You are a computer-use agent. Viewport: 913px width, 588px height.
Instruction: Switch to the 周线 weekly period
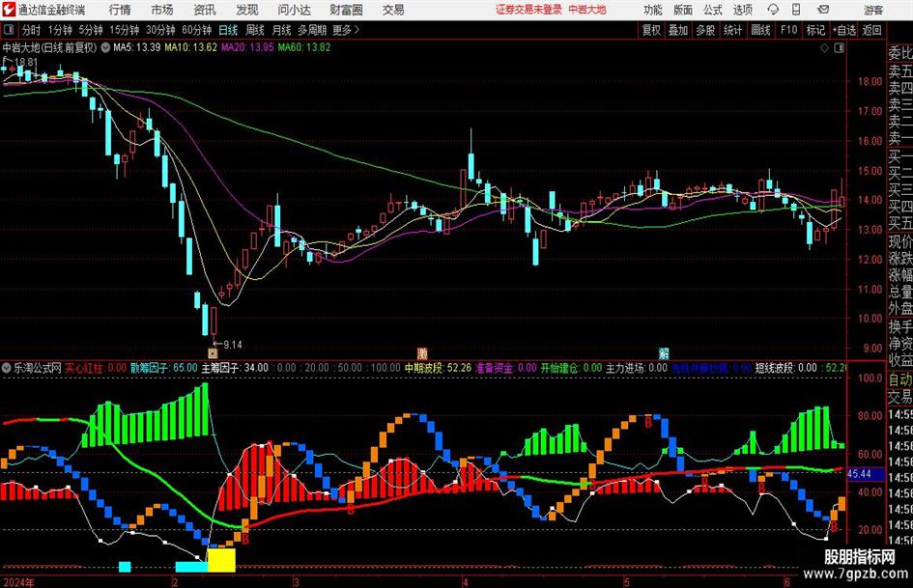pos(254,30)
